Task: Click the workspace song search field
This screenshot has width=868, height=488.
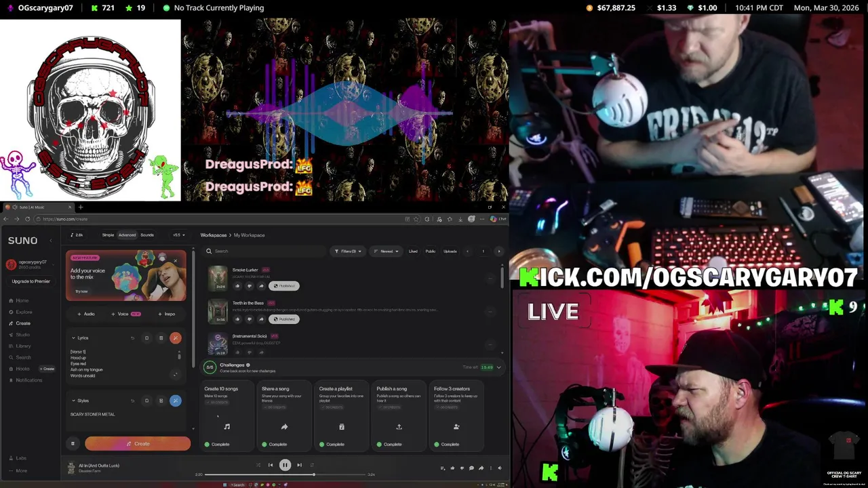Action: click(264, 251)
